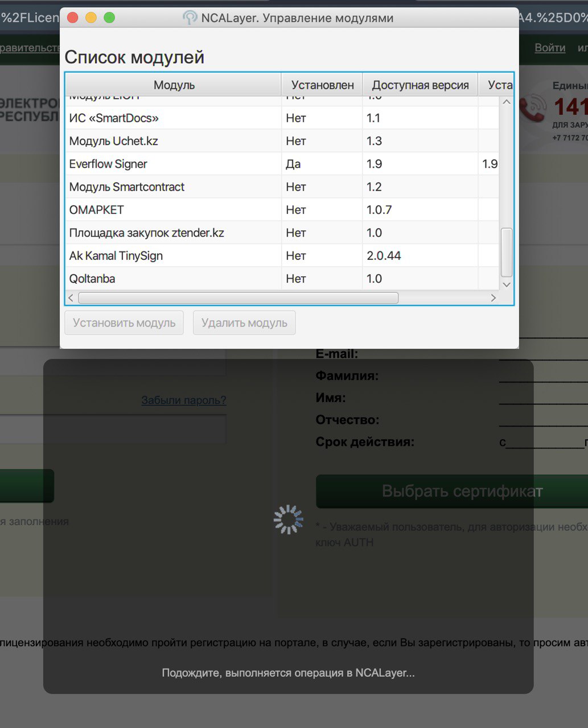Select the Everflow Signer module row

click(282, 164)
